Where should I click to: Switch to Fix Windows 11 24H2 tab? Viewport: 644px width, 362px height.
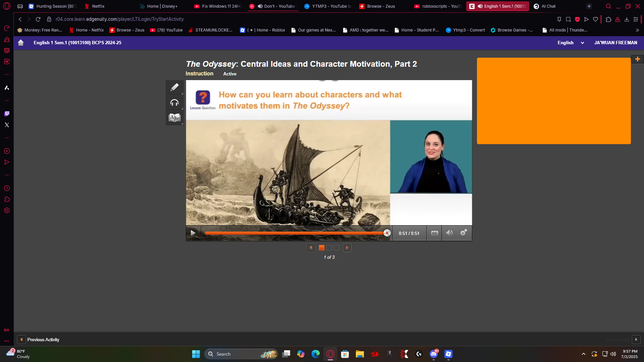click(218, 6)
